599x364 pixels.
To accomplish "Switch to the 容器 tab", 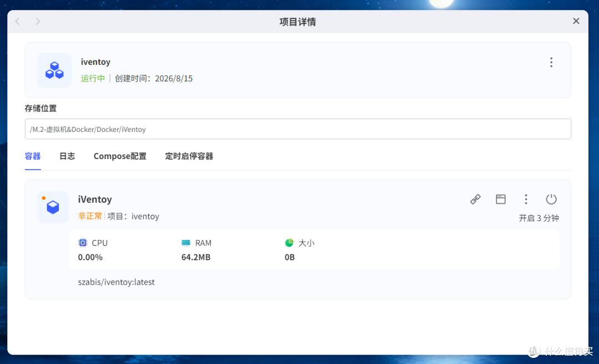I will click(x=33, y=156).
